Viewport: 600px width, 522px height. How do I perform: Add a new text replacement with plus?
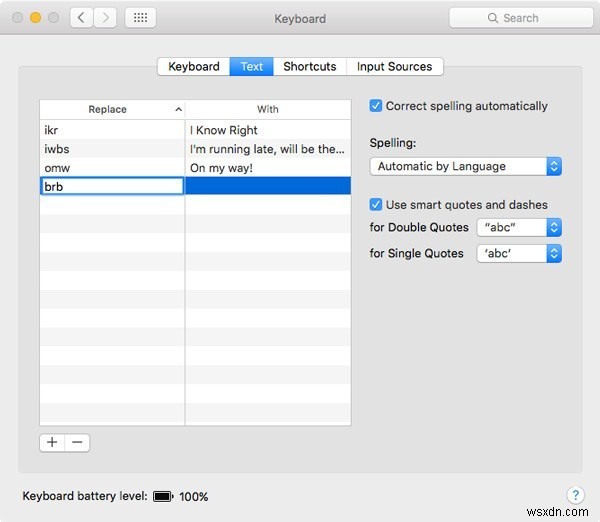point(52,443)
